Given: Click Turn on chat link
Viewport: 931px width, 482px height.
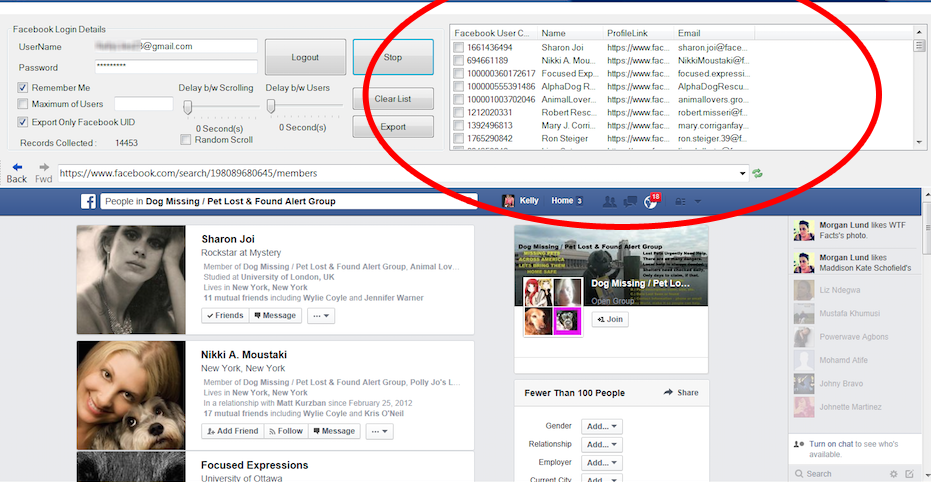Looking at the screenshot, I should (831, 444).
